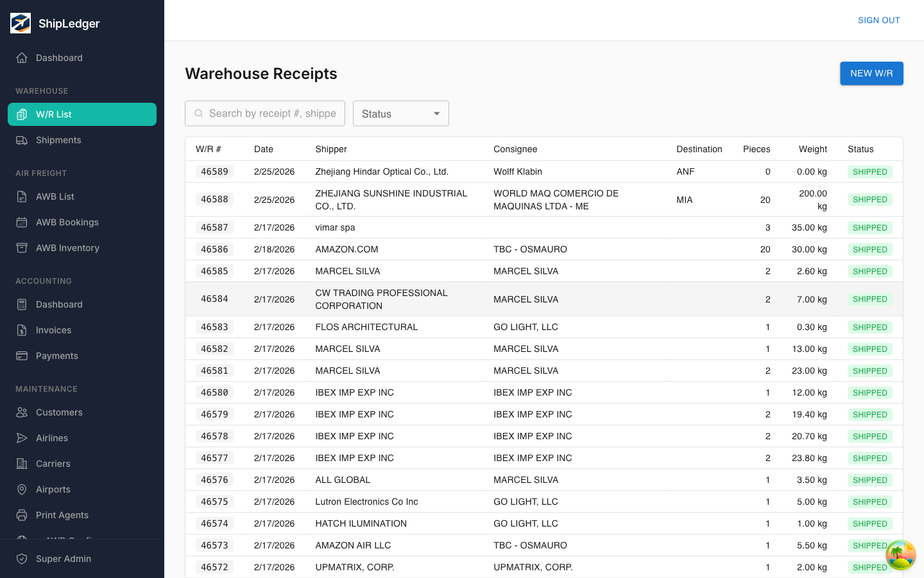Open Customers maintenance page
924x578 pixels.
point(82,412)
